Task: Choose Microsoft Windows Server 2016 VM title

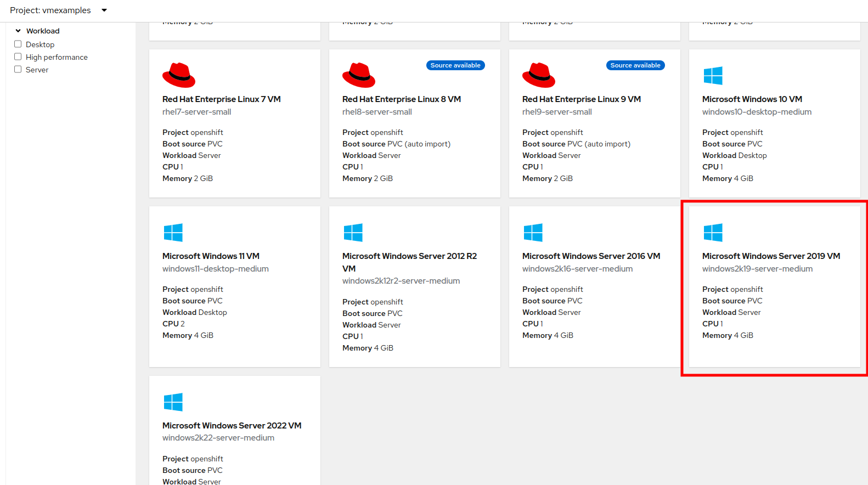Action: [x=591, y=256]
